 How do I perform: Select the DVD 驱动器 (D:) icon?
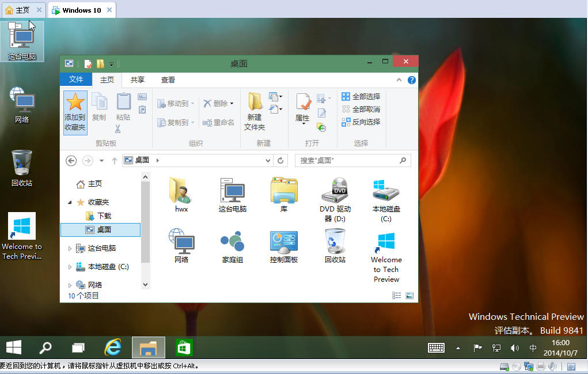point(335,190)
